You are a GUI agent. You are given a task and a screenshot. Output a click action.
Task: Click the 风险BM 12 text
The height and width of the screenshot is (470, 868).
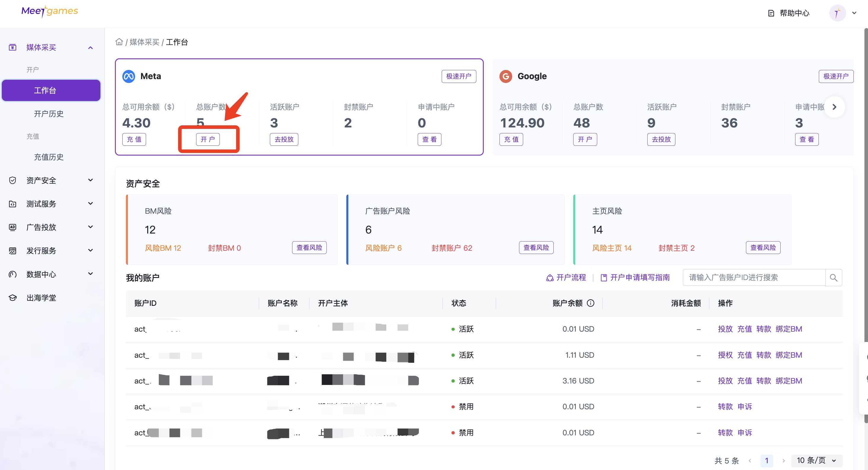click(x=163, y=248)
